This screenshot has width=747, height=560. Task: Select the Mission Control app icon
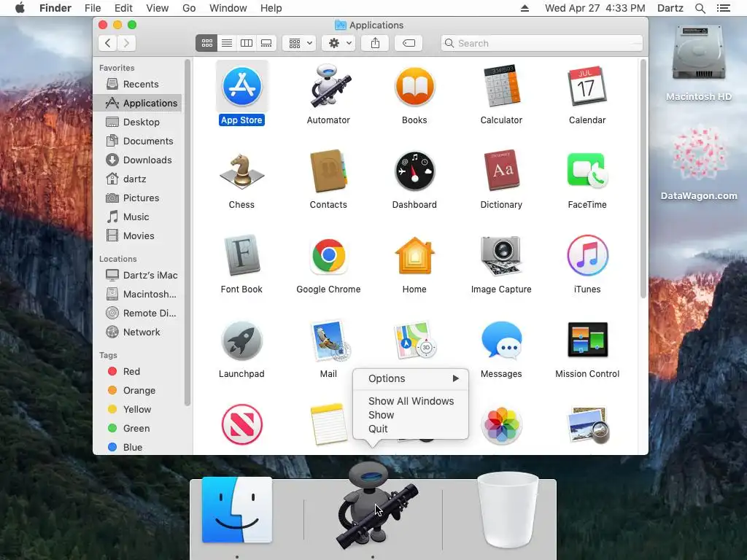(x=587, y=340)
